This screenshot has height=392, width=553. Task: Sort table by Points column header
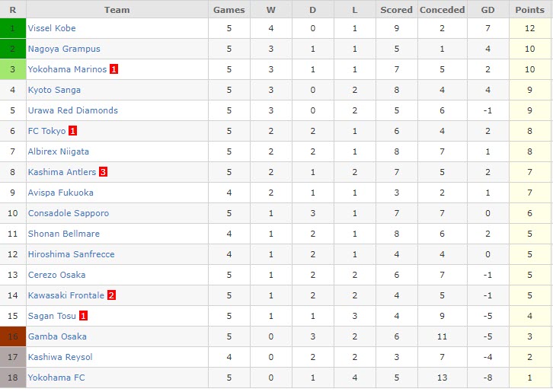530,10
